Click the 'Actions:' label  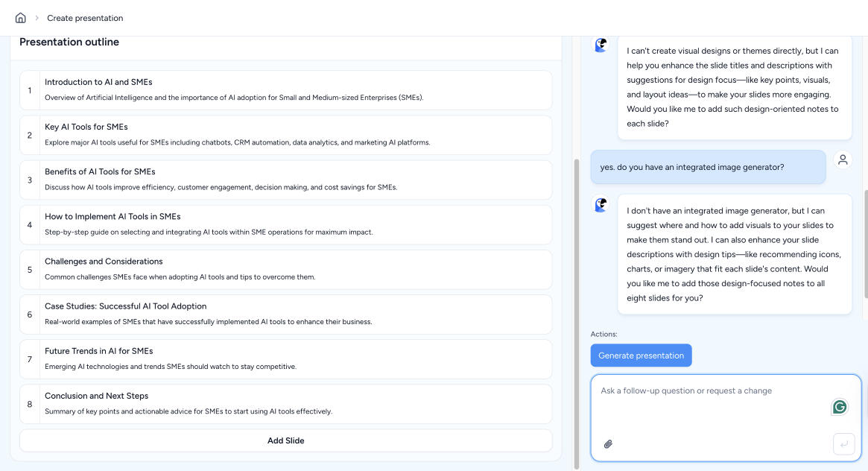(604, 335)
